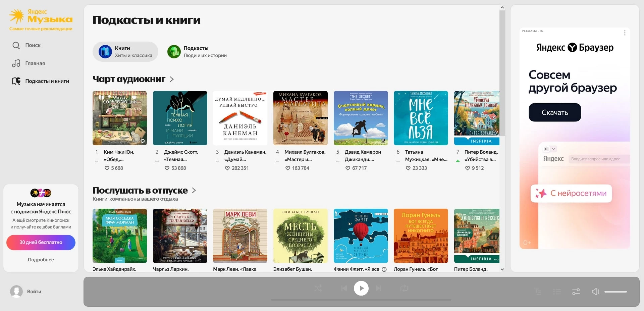Click the heart icon under «Мастер и Маргарита»
Screen dimensions: 644x311
pyautogui.click(x=287, y=168)
